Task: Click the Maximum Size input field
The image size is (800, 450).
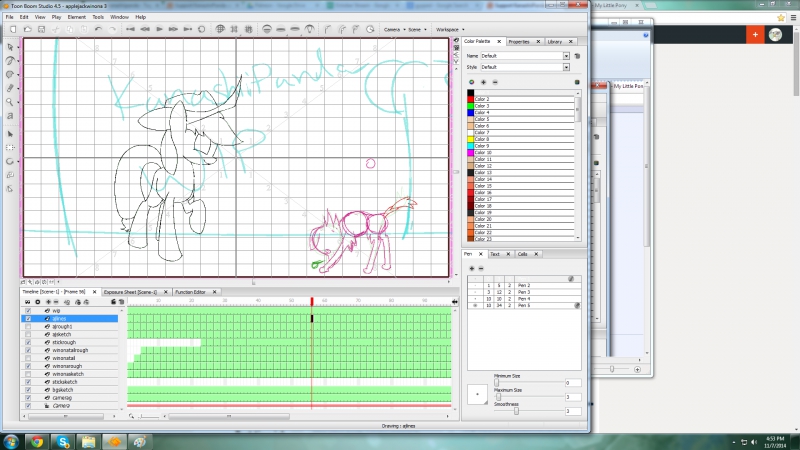Action: (572, 396)
